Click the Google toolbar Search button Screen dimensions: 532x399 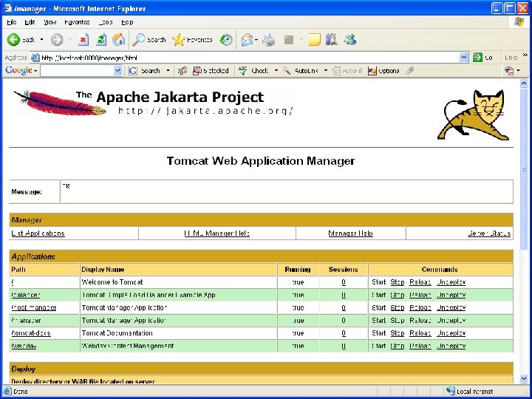point(144,71)
